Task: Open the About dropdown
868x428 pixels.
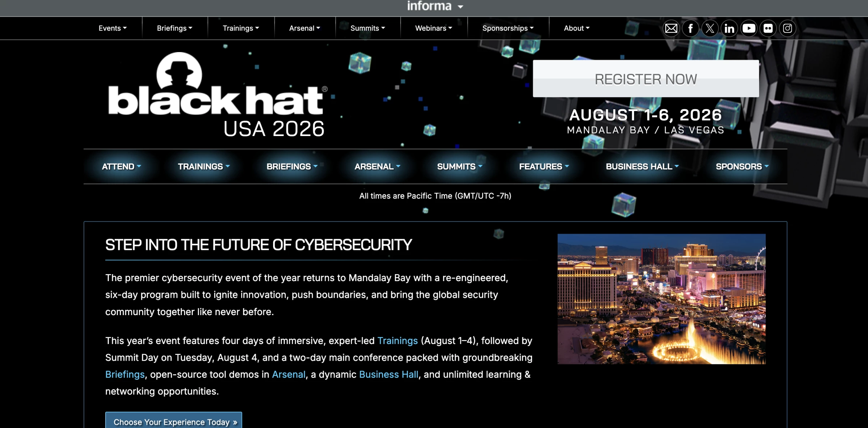Action: pyautogui.click(x=577, y=28)
